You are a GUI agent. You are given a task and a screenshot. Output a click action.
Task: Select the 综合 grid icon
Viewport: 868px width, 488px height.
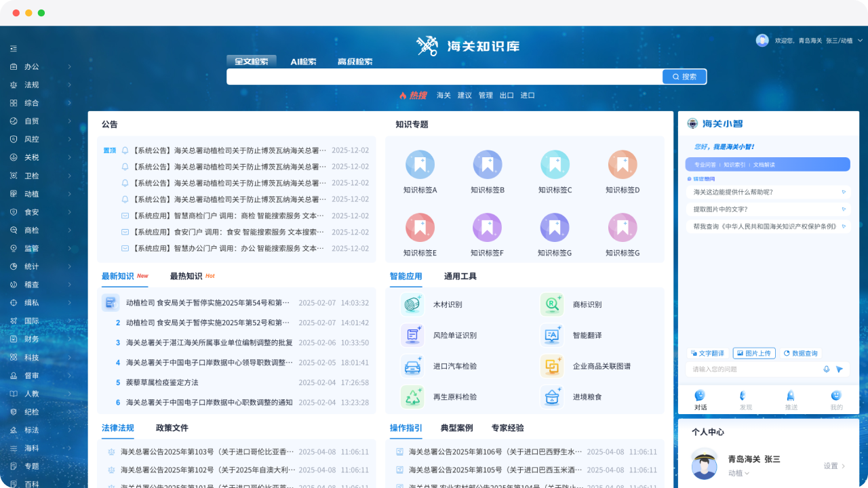click(x=13, y=103)
